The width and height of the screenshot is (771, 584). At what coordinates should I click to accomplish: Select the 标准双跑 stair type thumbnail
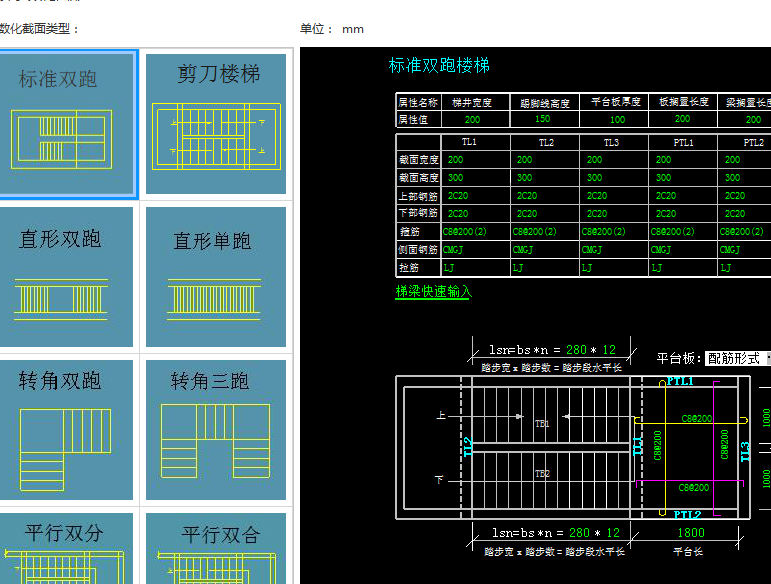[x=66, y=124]
